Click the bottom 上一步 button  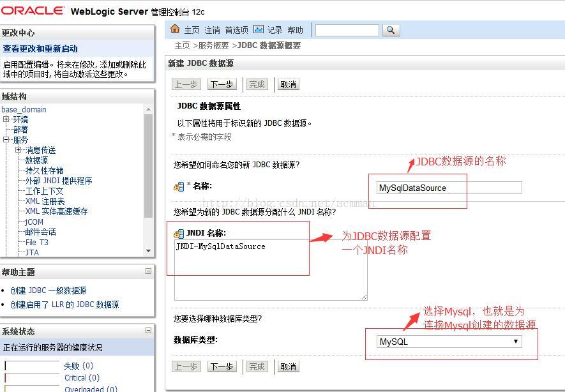pos(186,366)
